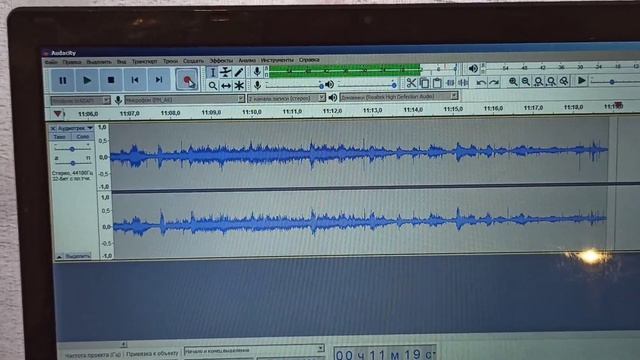Click the Выделить button under track panel
This screenshot has height=360, width=640.
coord(78,256)
